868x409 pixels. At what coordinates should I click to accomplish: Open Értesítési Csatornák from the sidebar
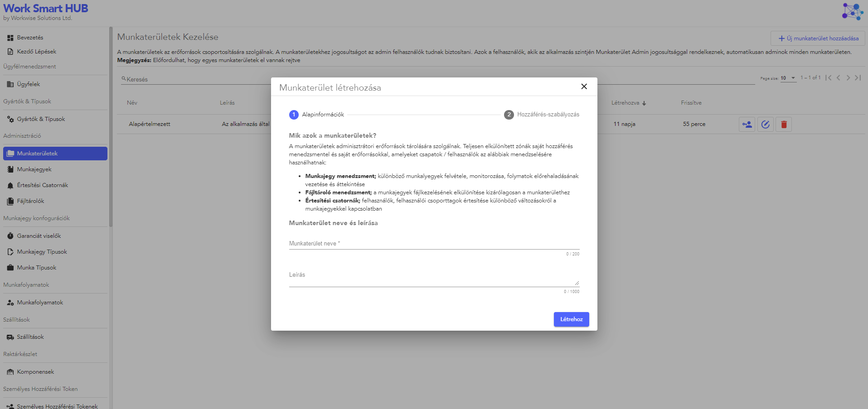pos(10,185)
